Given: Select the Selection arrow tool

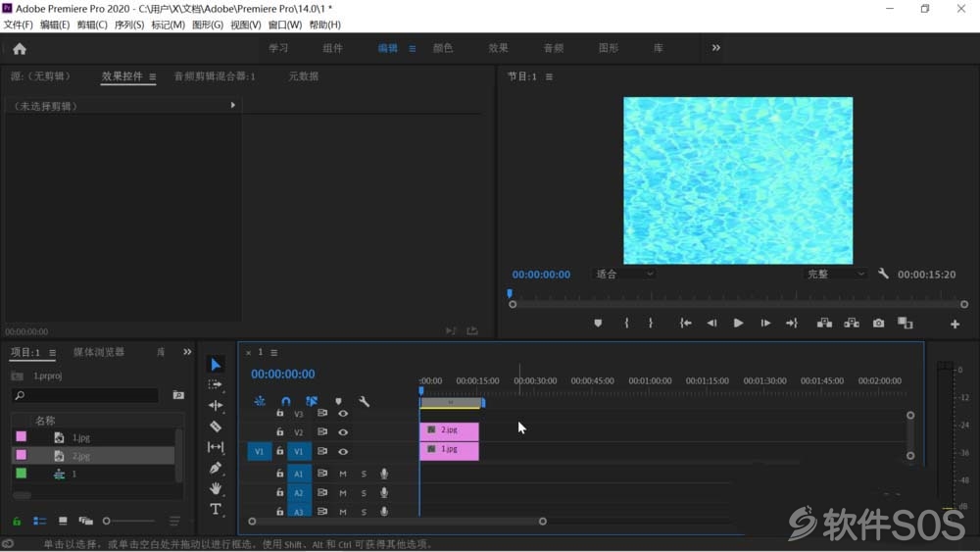Looking at the screenshot, I should 216,365.
